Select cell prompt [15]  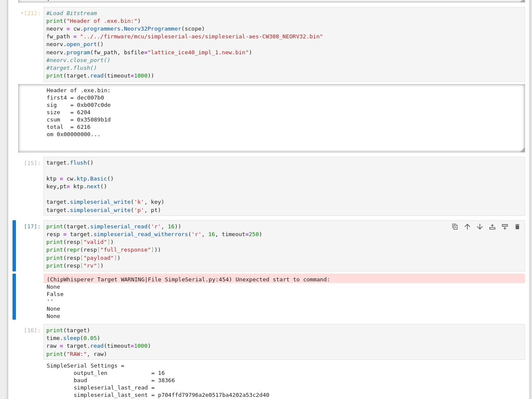(x=32, y=163)
